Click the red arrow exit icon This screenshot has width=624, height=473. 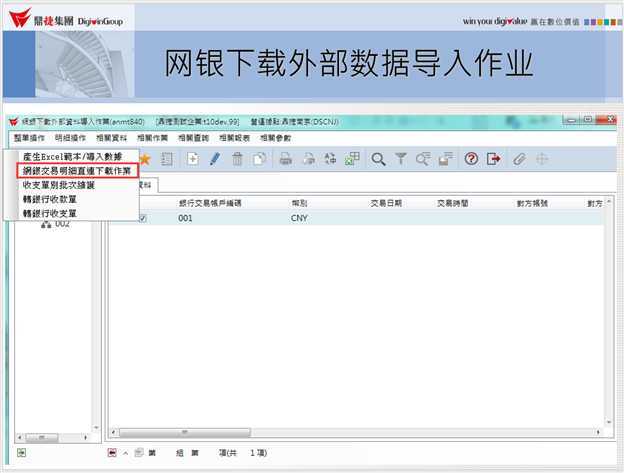point(493,159)
